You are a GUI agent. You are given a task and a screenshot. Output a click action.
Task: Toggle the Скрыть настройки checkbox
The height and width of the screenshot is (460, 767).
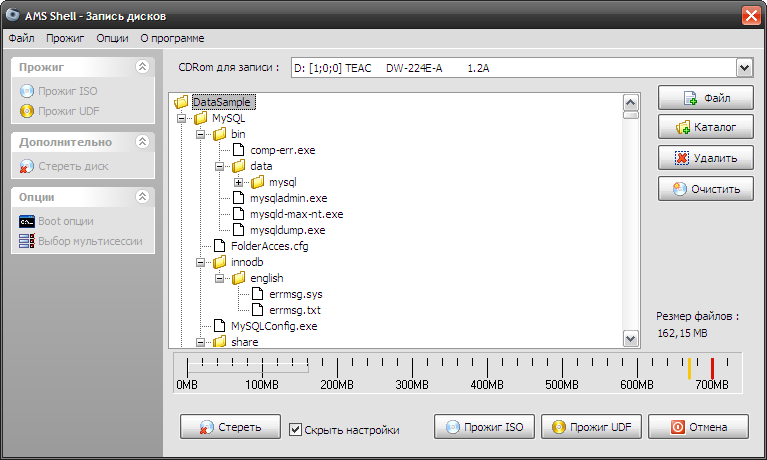[x=295, y=430]
